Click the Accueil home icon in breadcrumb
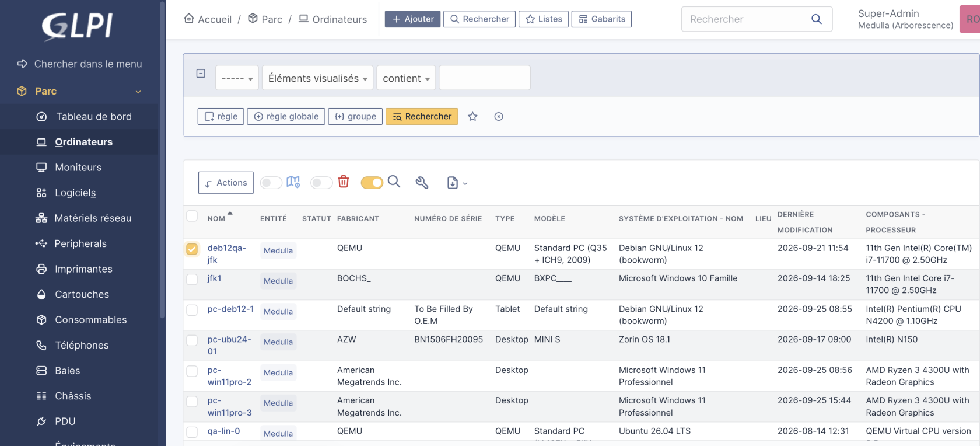Image resolution: width=980 pixels, height=446 pixels. (189, 19)
